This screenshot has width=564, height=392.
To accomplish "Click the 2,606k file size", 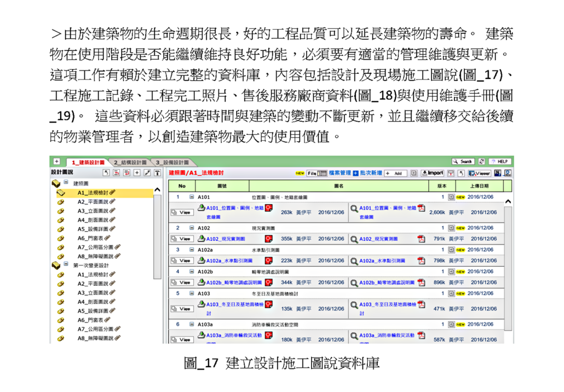I will point(437,212).
